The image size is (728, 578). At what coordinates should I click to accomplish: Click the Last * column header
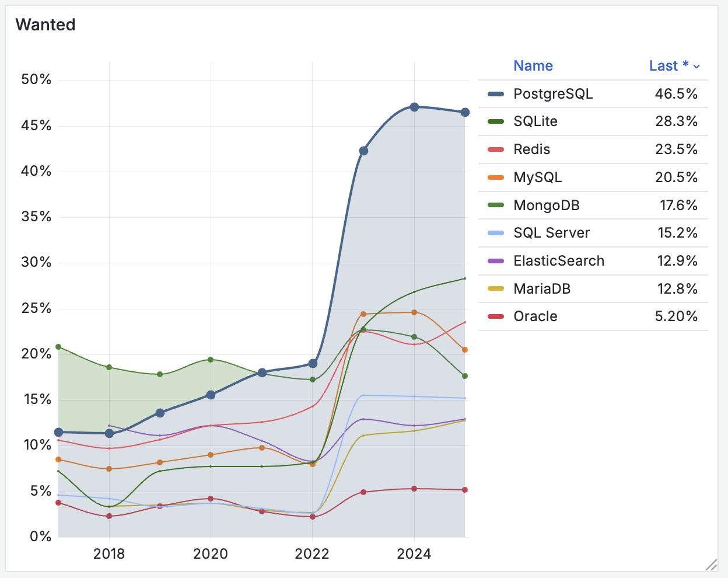[668, 66]
